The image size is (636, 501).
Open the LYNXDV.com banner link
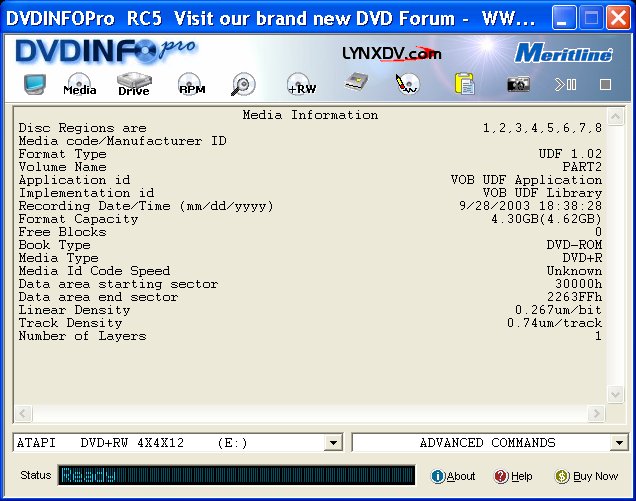(391, 54)
